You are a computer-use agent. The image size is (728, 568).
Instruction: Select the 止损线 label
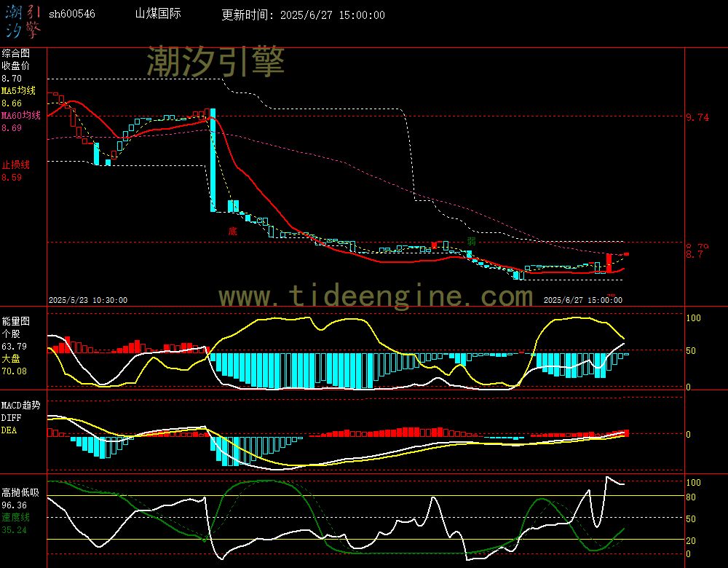(16, 165)
